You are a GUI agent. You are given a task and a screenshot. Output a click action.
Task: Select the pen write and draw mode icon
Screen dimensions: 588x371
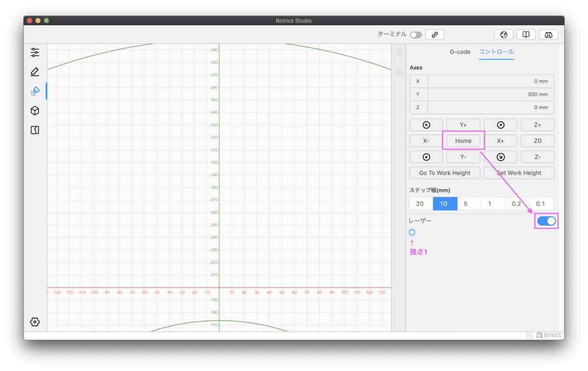(35, 72)
